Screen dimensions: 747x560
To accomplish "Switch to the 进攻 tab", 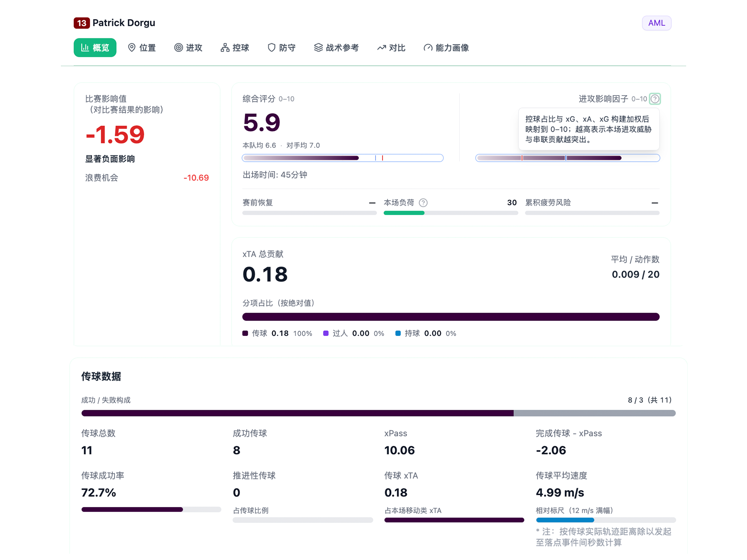I will click(x=188, y=48).
